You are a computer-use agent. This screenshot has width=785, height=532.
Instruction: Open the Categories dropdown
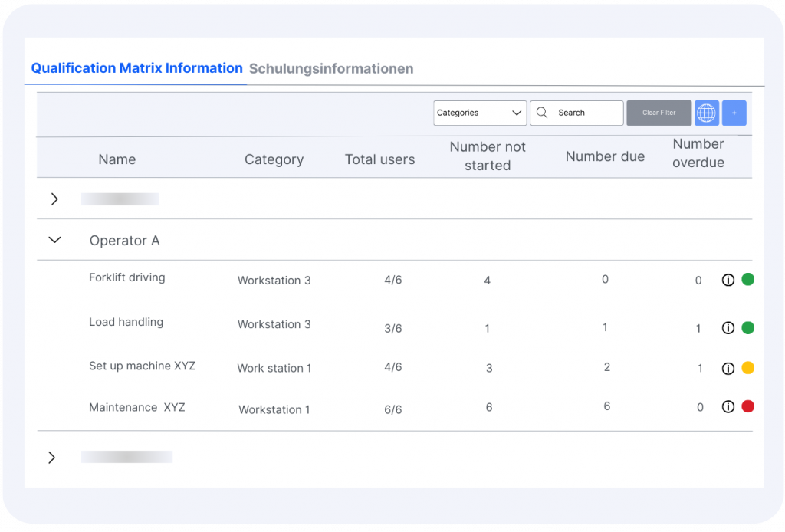[x=480, y=113]
